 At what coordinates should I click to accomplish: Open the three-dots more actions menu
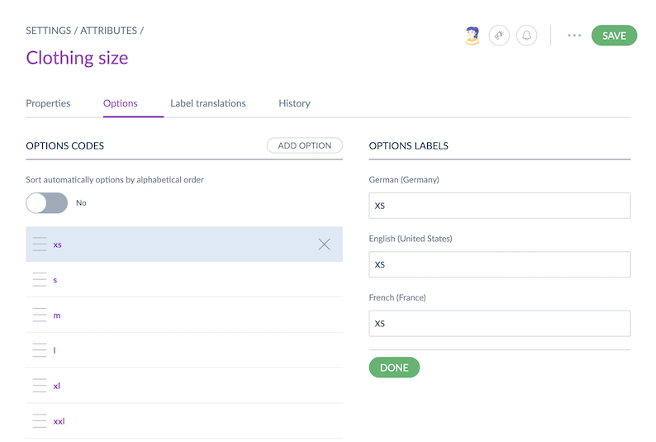tap(574, 36)
